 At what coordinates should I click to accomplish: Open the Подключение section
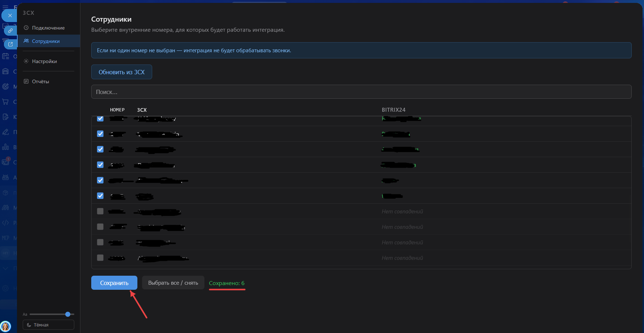click(x=48, y=28)
